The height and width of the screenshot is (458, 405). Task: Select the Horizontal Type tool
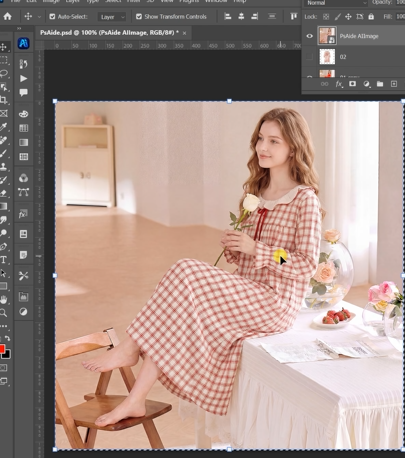3,260
